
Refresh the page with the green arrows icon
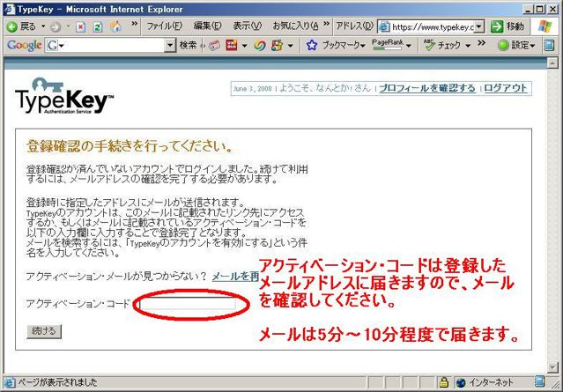[98, 27]
